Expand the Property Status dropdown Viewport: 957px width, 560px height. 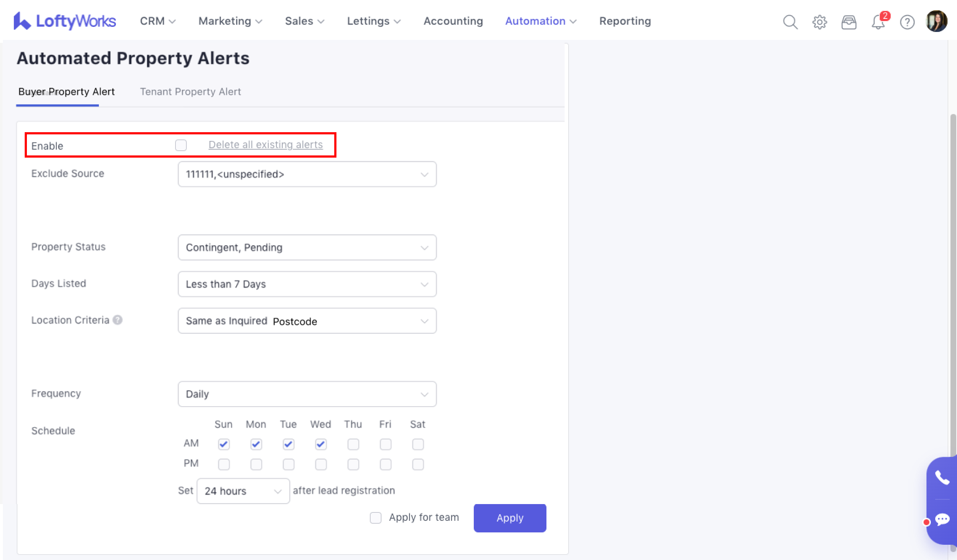click(x=307, y=248)
